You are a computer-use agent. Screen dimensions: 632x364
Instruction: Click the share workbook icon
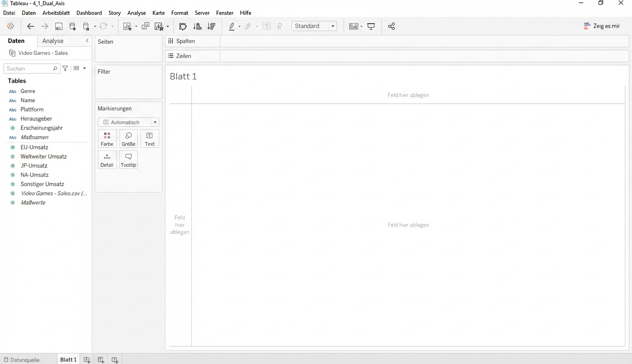click(391, 26)
